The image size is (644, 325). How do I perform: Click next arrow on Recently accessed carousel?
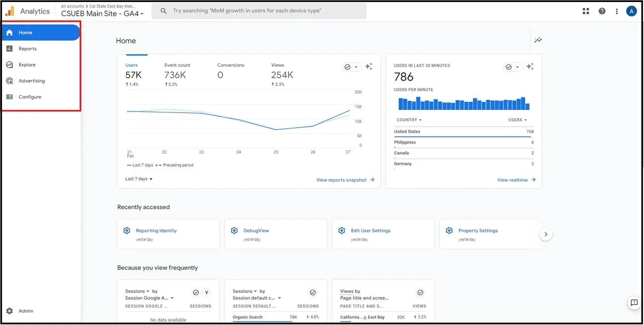pos(545,234)
